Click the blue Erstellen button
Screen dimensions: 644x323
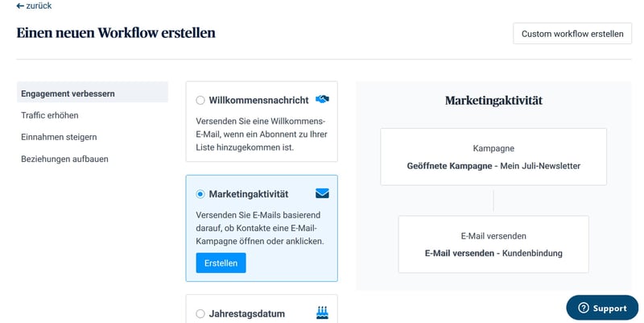pyautogui.click(x=221, y=263)
